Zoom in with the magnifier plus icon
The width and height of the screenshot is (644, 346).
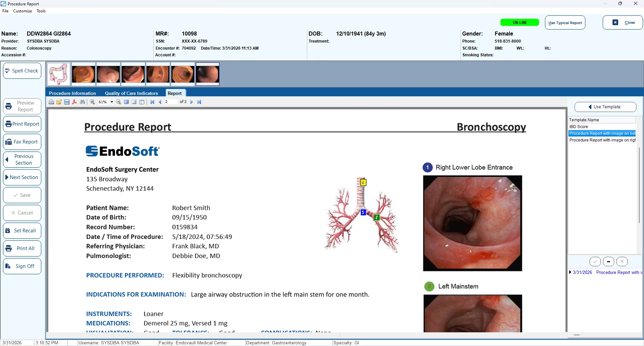click(x=93, y=102)
